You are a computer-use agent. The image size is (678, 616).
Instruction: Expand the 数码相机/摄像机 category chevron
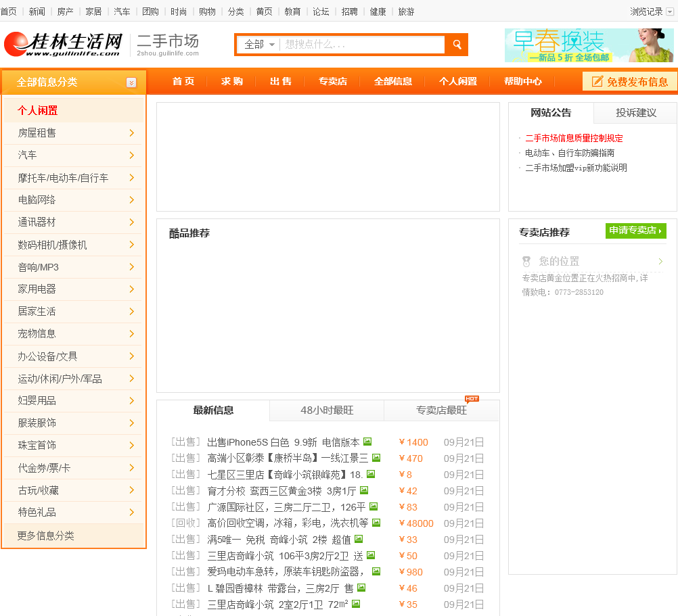click(132, 245)
